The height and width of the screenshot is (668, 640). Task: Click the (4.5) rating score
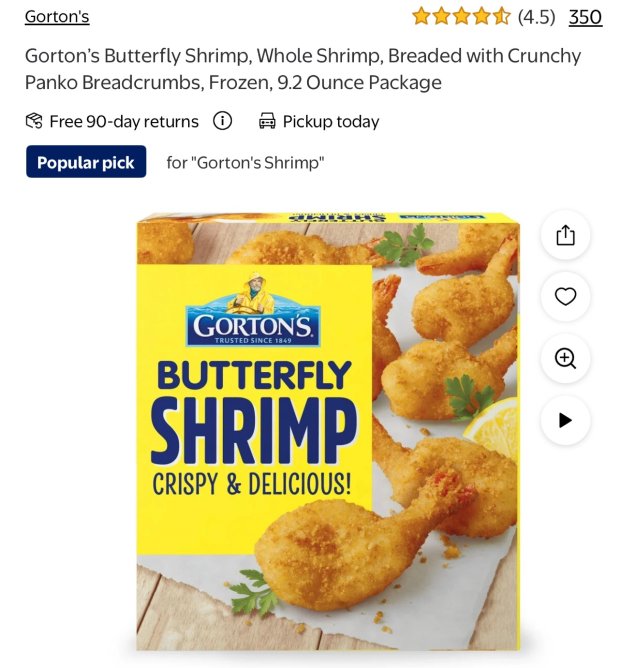tap(537, 17)
